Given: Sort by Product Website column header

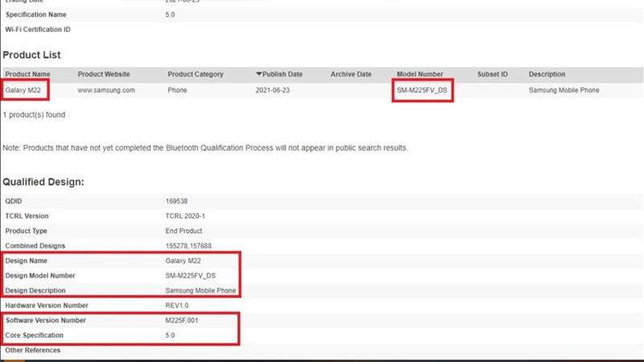Looking at the screenshot, I should pos(104,74).
